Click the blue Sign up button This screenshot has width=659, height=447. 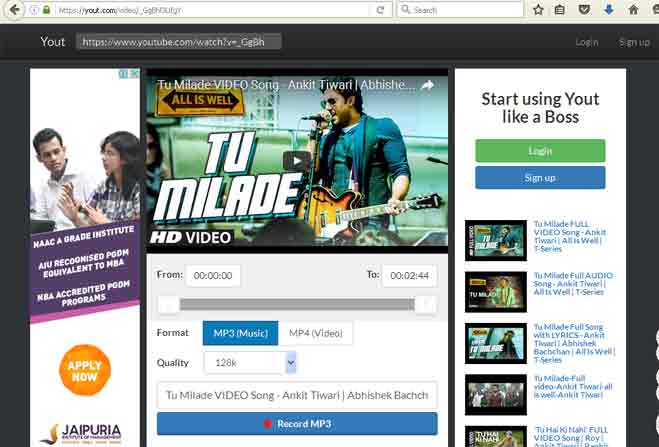point(540,178)
